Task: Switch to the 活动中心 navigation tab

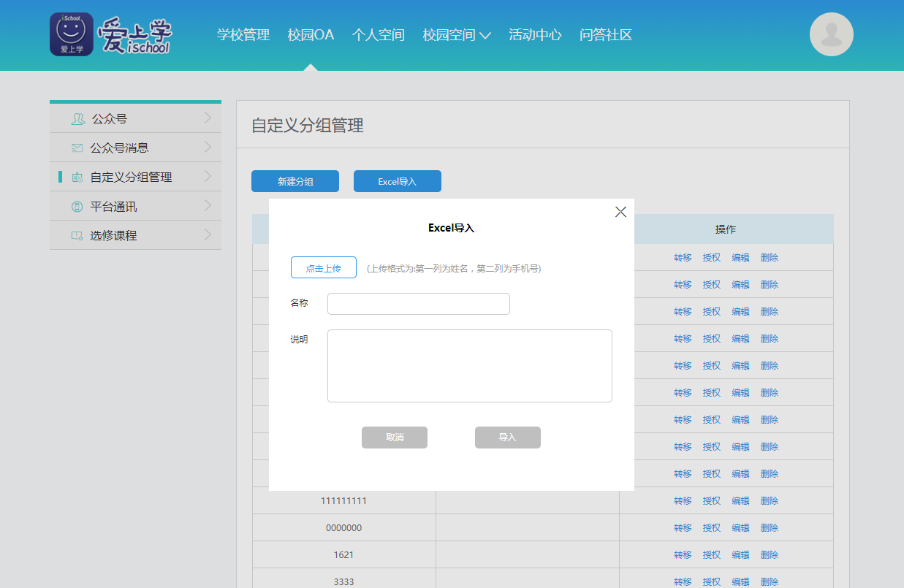Action: tap(535, 34)
